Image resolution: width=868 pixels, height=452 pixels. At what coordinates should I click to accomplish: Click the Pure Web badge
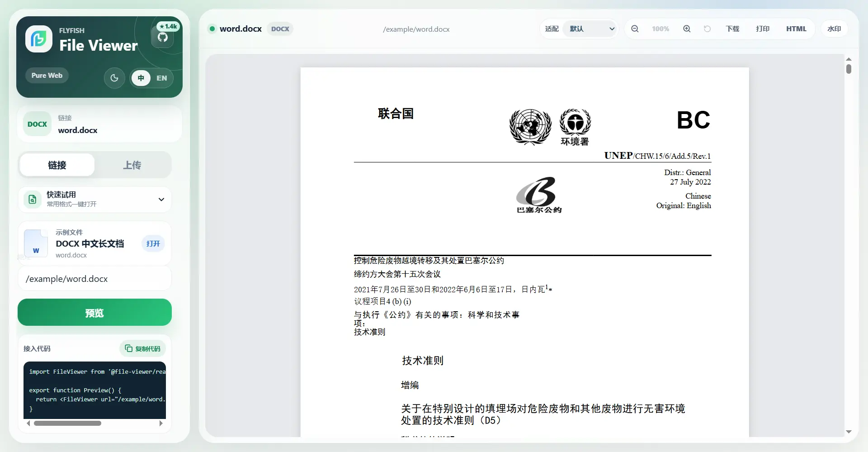coord(47,75)
